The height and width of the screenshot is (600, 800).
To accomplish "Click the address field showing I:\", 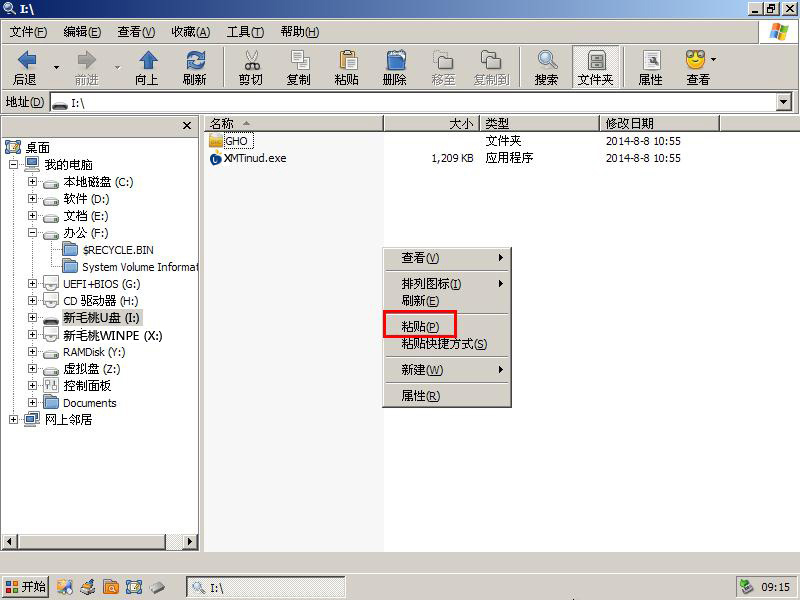I will click(413, 103).
